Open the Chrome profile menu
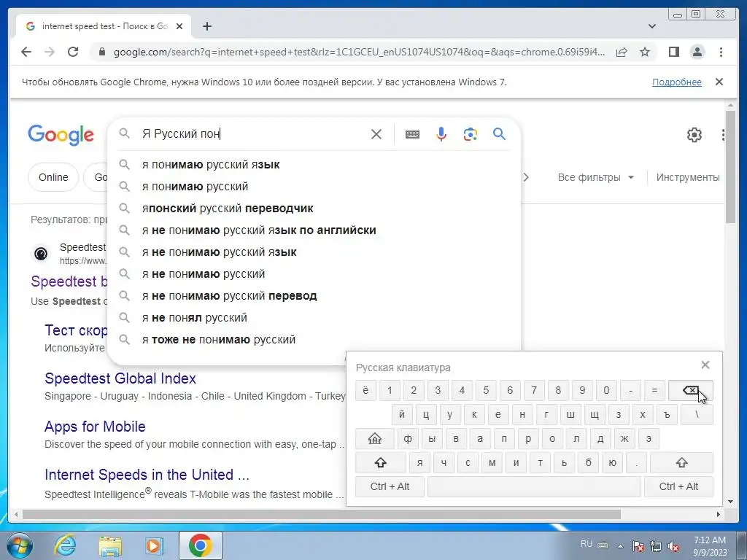Image resolution: width=747 pixels, height=560 pixels. [697, 52]
